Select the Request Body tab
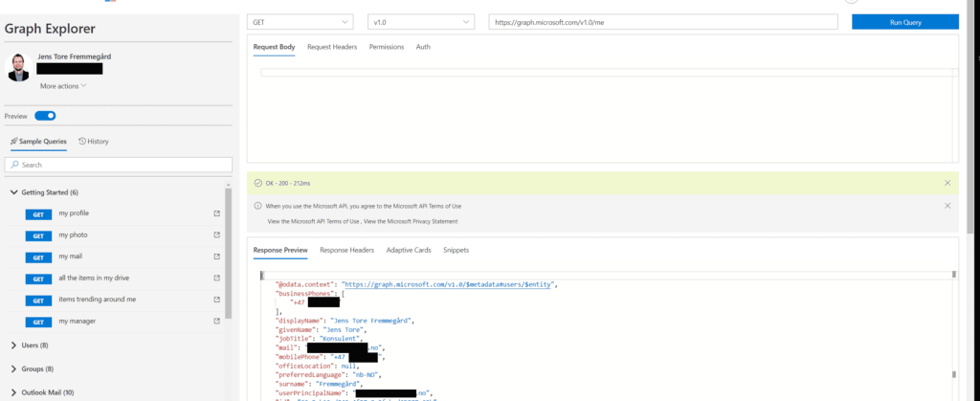The image size is (980, 401). click(274, 47)
